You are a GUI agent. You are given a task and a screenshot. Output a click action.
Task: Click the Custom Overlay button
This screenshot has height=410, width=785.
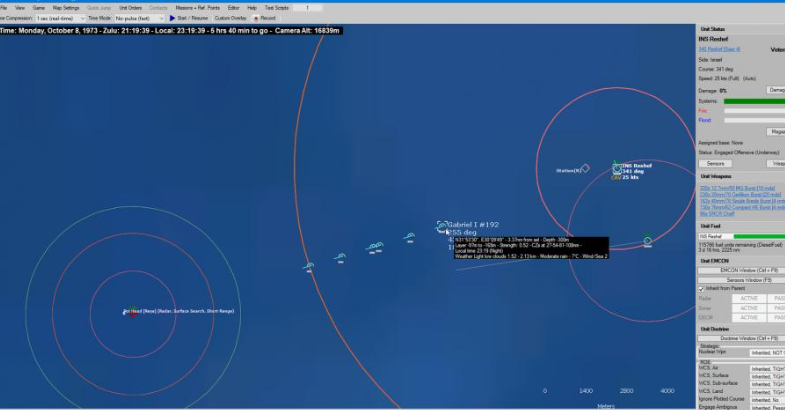tap(230, 19)
